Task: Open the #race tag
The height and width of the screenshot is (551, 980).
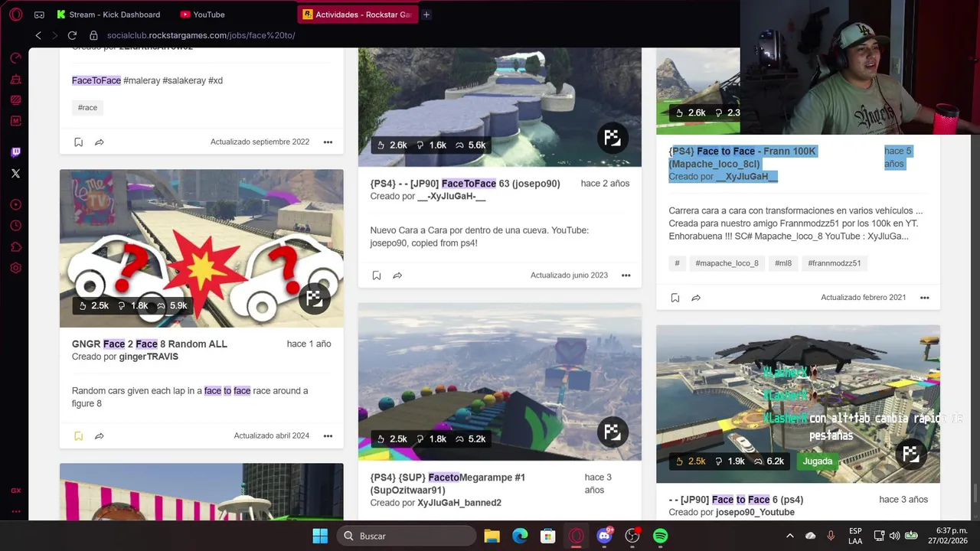Action: click(87, 108)
